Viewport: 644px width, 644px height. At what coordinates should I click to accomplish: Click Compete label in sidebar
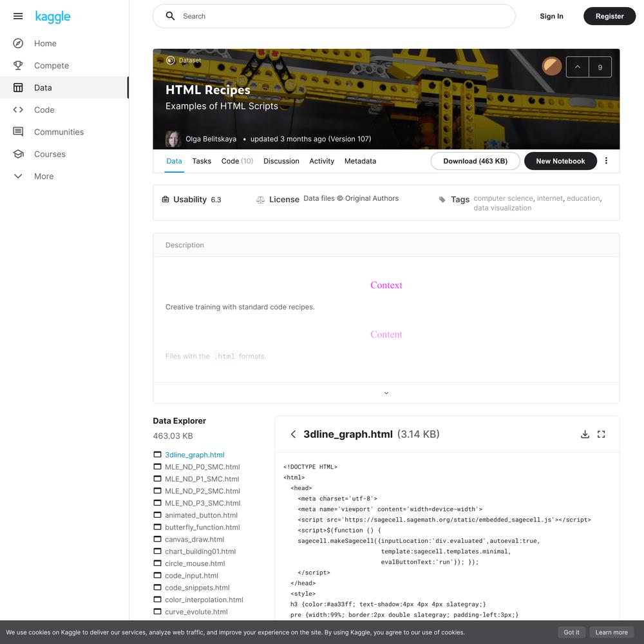pos(52,66)
